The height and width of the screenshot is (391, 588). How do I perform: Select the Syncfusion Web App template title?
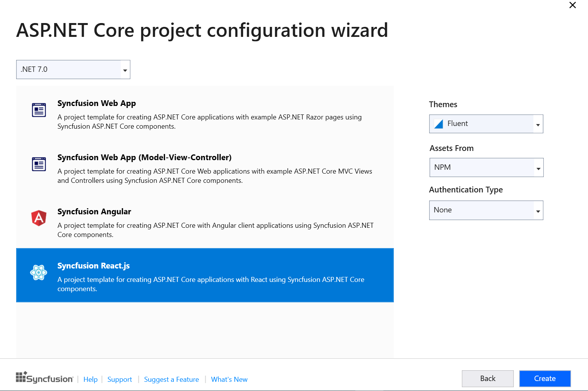pyautogui.click(x=97, y=103)
